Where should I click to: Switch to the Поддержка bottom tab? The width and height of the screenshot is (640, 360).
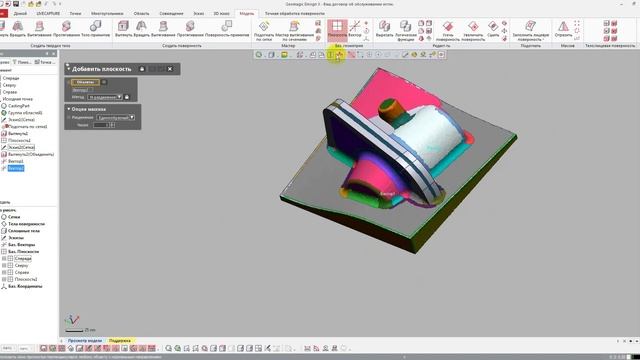[120, 340]
